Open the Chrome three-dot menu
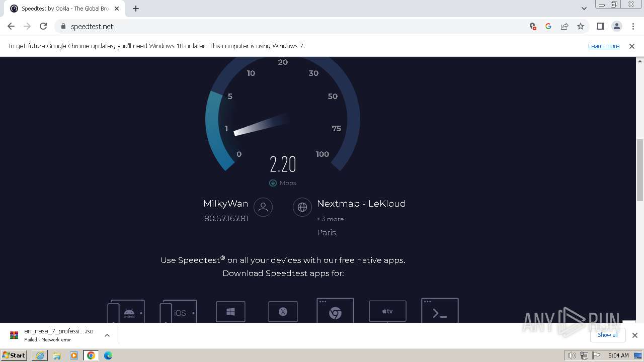The height and width of the screenshot is (362, 644). coord(633,26)
